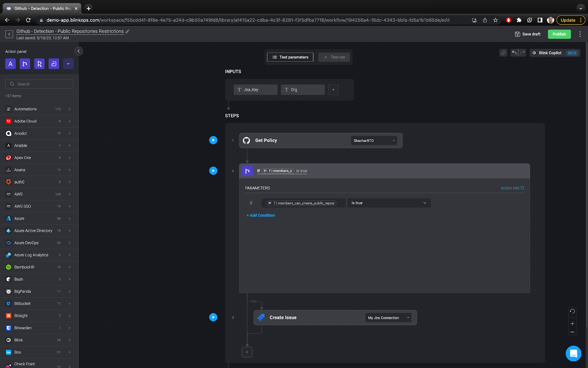Redo the workflow change

(522, 53)
